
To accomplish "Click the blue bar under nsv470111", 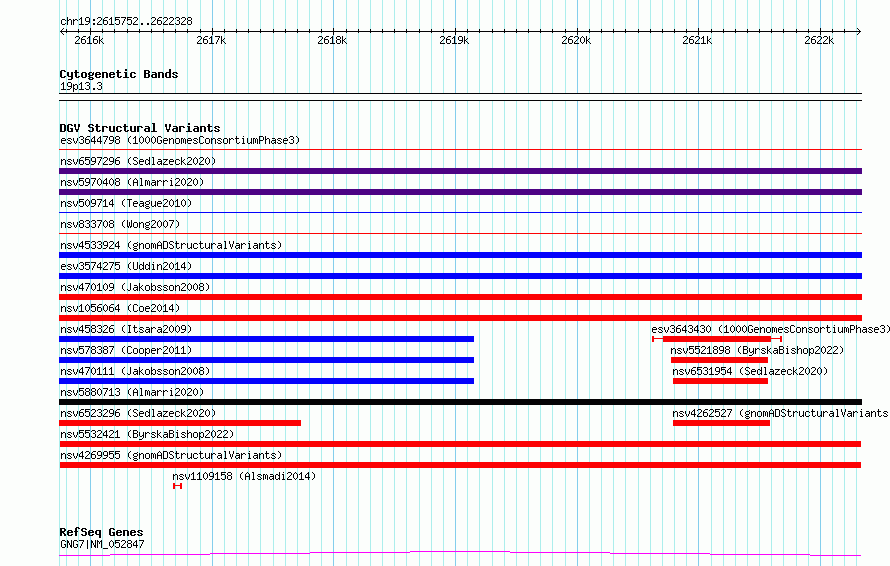I will (x=266, y=381).
